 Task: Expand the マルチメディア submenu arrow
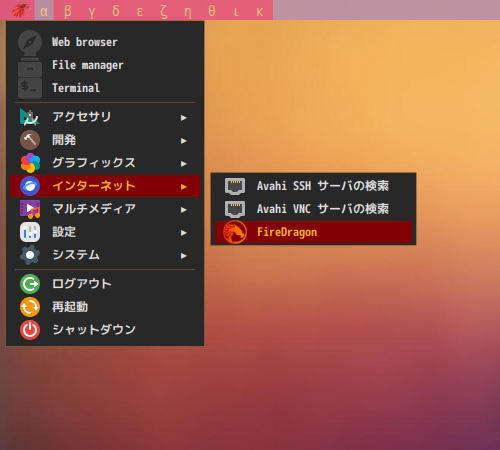[183, 210]
